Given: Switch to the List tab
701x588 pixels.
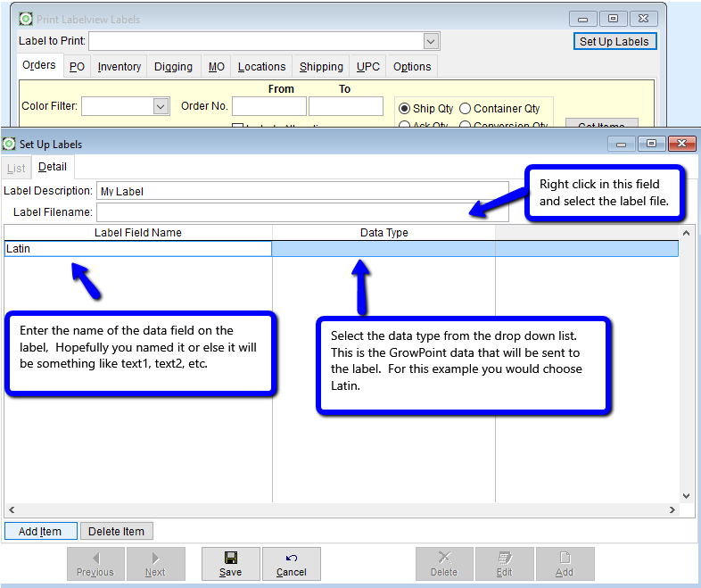Looking at the screenshot, I should (x=16, y=168).
